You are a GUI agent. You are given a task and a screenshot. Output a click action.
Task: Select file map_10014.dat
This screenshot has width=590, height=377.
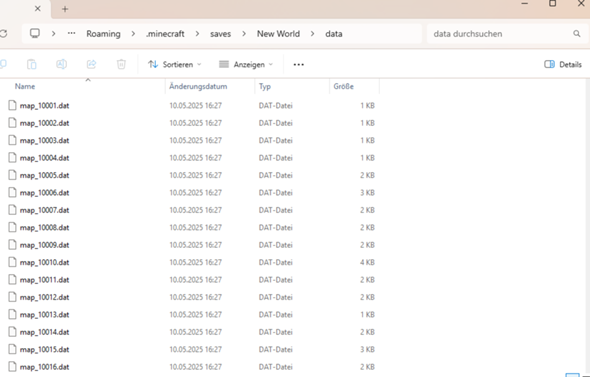[44, 332]
